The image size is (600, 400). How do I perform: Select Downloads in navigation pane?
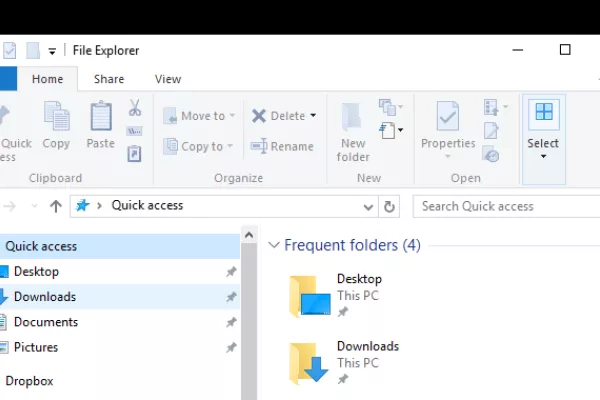coord(120,297)
